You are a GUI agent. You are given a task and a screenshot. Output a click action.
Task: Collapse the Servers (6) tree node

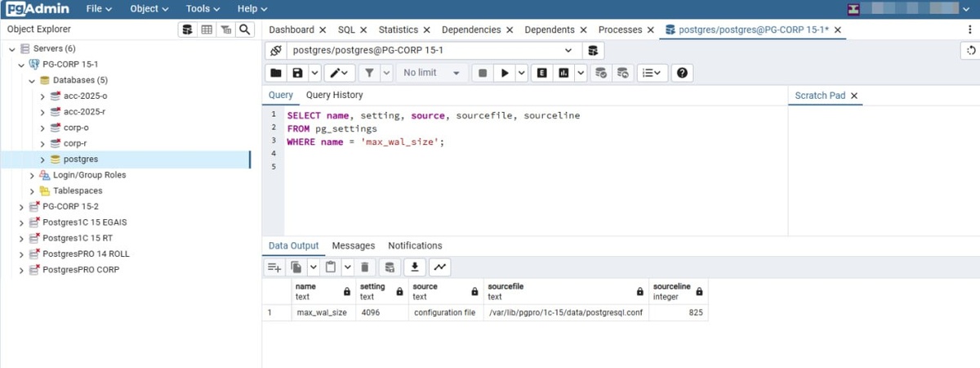pos(12,49)
